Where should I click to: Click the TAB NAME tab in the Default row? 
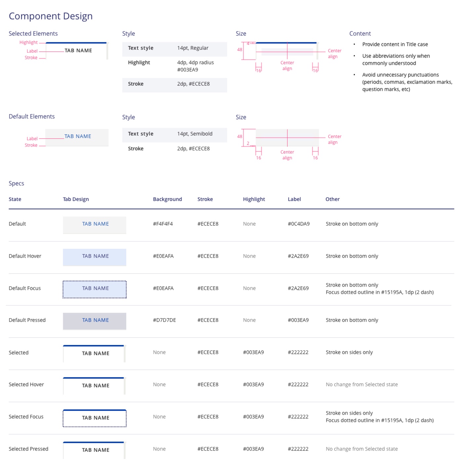[95, 225]
